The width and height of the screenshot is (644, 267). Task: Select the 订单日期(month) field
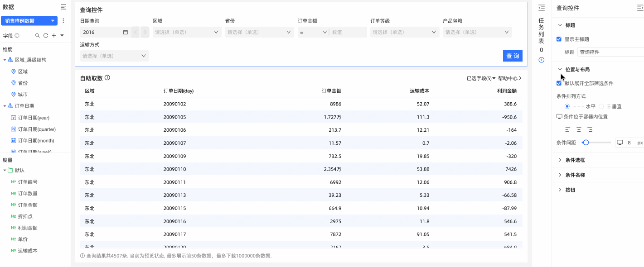click(x=35, y=141)
